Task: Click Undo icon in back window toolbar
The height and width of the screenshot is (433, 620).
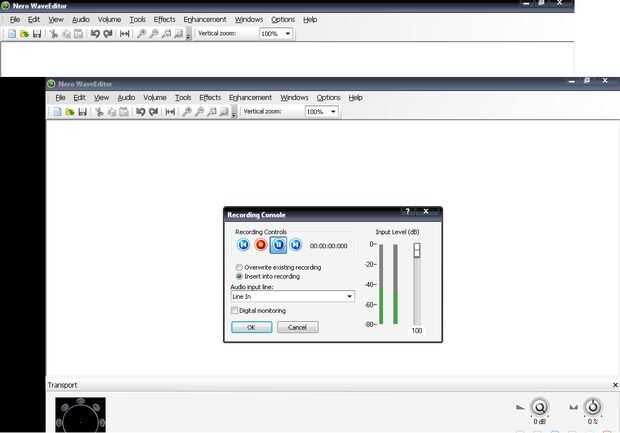Action: pos(95,34)
